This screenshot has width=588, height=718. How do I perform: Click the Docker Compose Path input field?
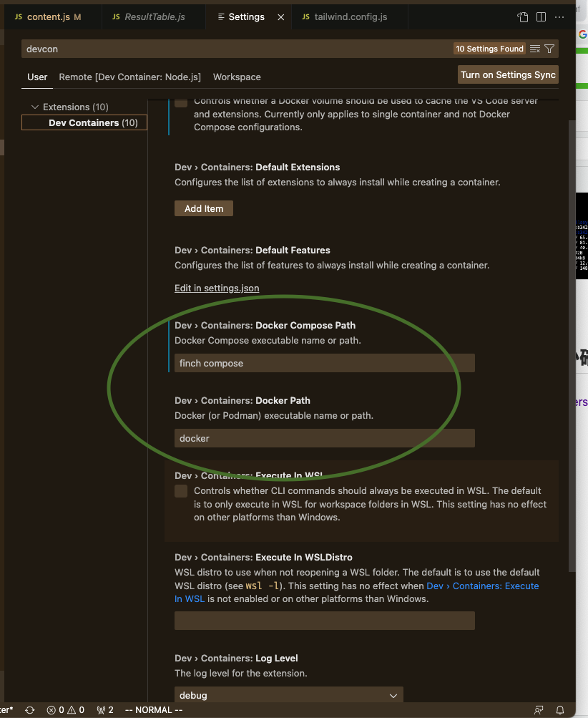(325, 363)
